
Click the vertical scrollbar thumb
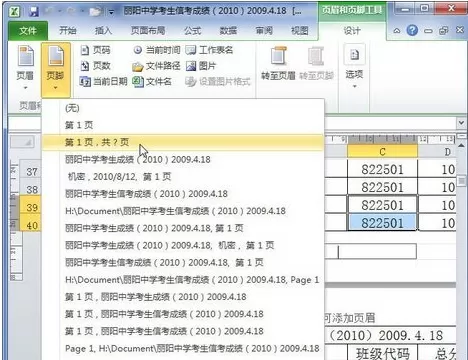tap(462, 181)
